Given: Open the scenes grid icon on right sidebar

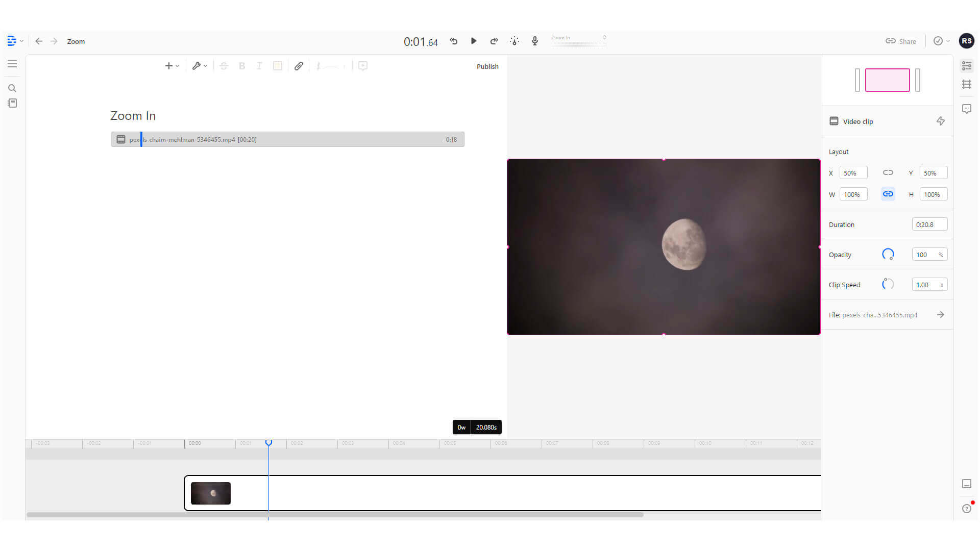Looking at the screenshot, I should (967, 84).
